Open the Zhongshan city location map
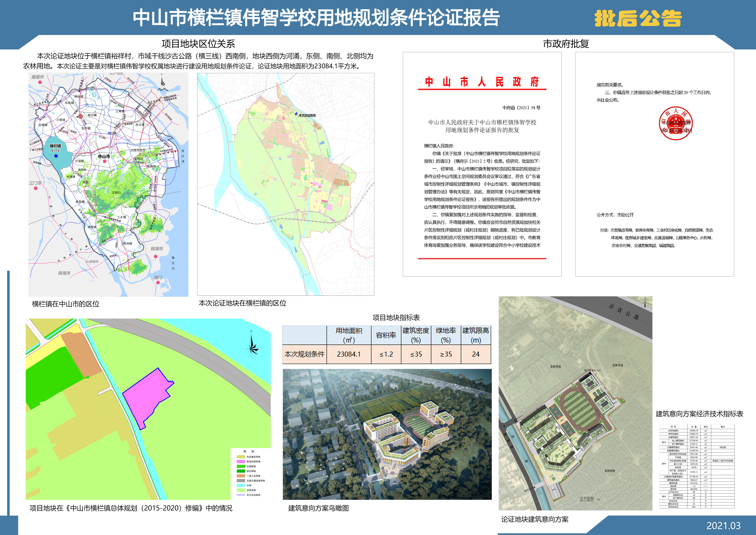Image resolution: width=756 pixels, height=535 pixels. point(108,185)
